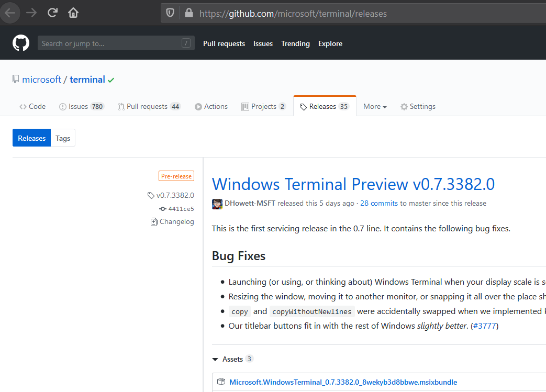The height and width of the screenshot is (392, 546).
Task: Collapse the Assets section
Action: 215,359
